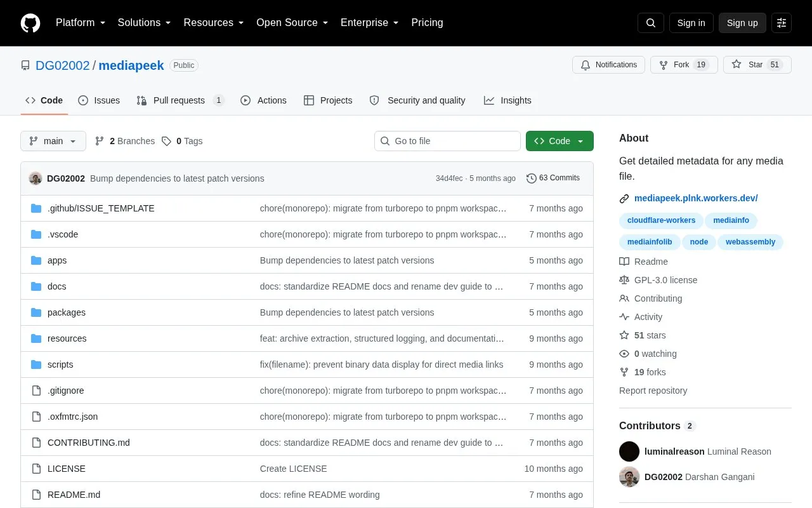Open the webassembly topic tag
This screenshot has width=812, height=508.
[750, 243]
